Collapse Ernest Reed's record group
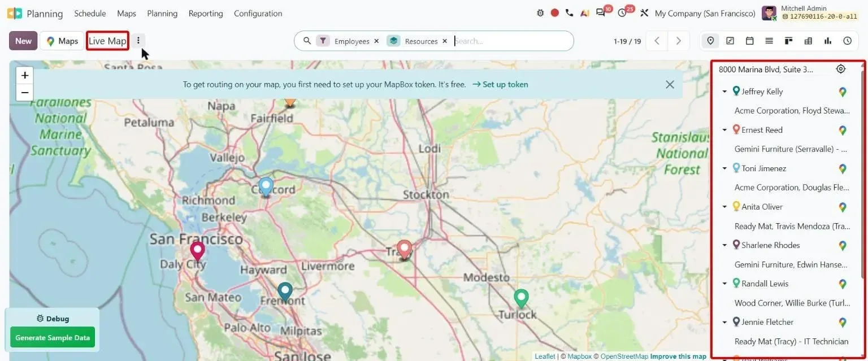Viewport: 868px width, 361px height. [x=724, y=130]
